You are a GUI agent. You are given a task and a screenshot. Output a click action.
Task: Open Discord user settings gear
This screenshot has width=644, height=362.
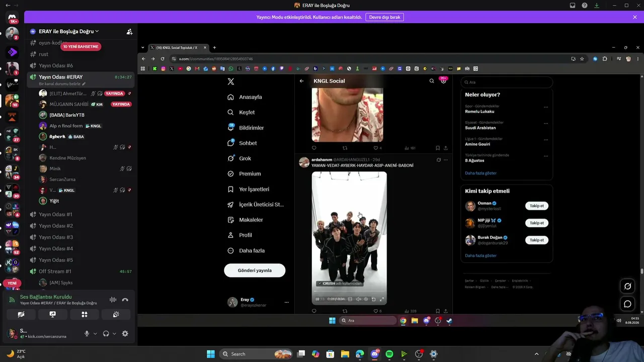[125, 333]
